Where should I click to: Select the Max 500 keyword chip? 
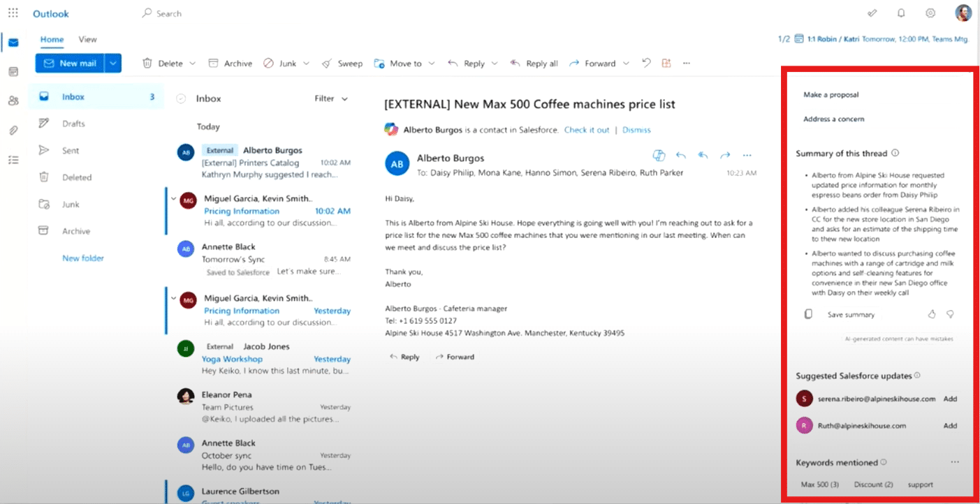819,484
